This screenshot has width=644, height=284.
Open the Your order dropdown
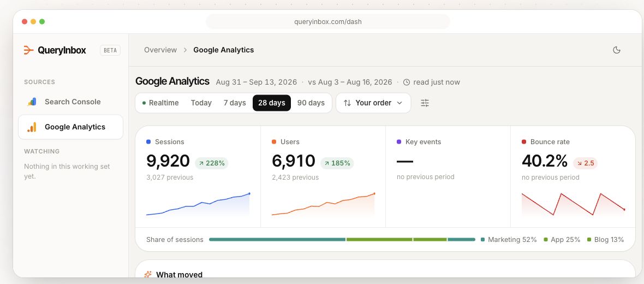373,103
